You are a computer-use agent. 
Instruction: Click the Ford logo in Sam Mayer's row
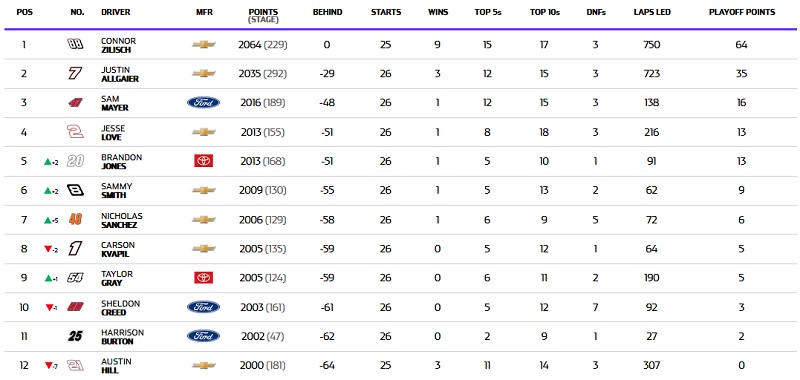(204, 103)
